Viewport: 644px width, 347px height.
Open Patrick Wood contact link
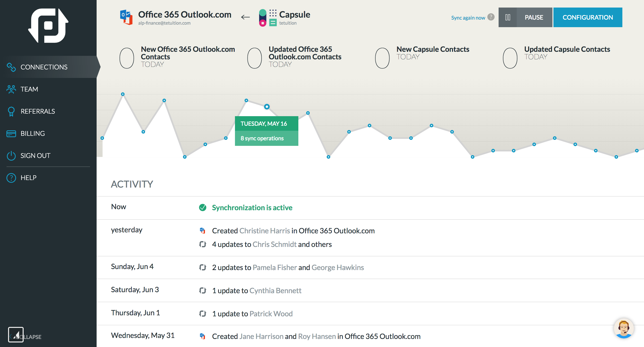[x=271, y=314]
